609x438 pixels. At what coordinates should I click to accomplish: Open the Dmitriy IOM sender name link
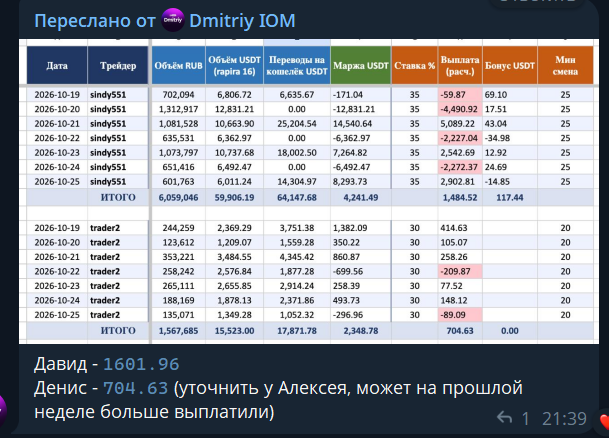pyautogui.click(x=242, y=21)
